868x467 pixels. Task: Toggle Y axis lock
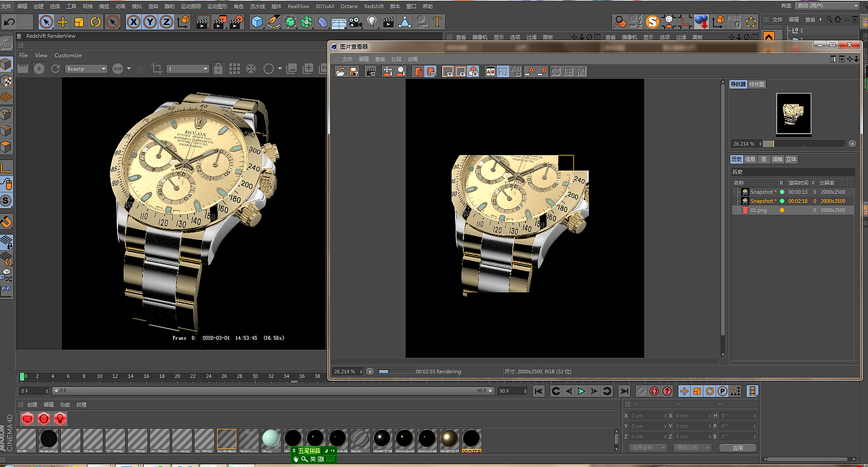[x=150, y=22]
